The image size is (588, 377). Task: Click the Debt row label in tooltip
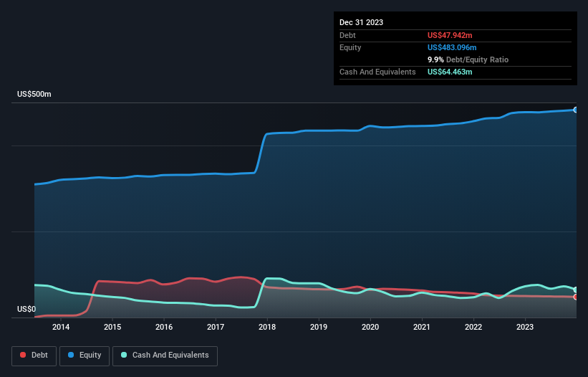(x=347, y=35)
